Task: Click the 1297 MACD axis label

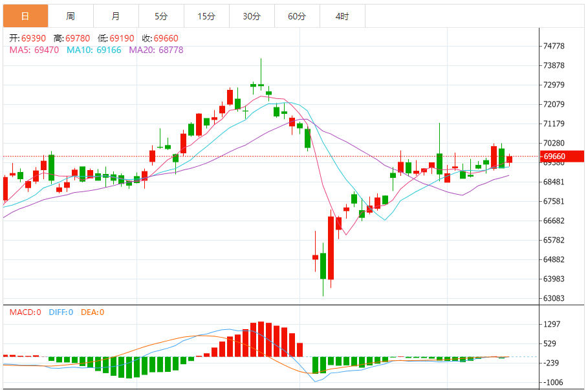Action: [x=552, y=325]
